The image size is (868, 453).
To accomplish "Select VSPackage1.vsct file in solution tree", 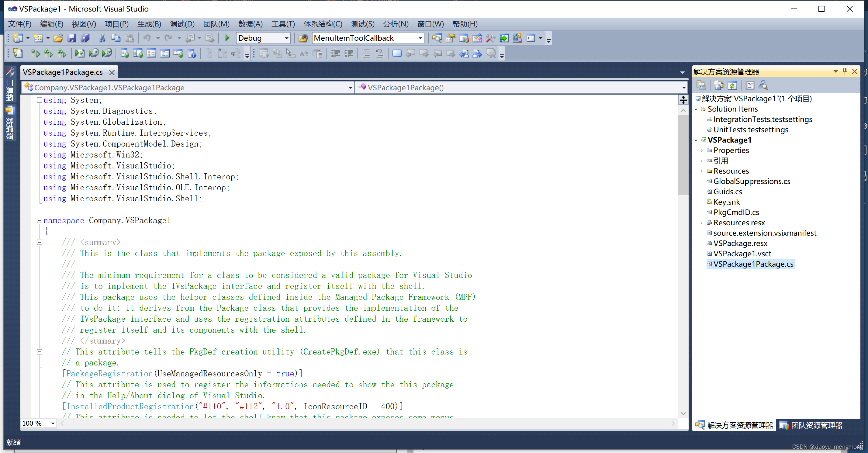I will click(742, 254).
